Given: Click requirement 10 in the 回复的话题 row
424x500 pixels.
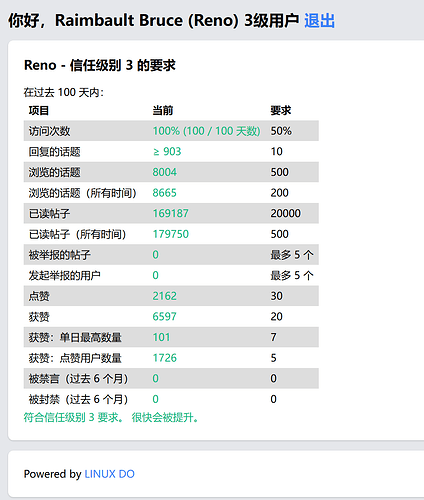Looking at the screenshot, I should click(x=277, y=152).
